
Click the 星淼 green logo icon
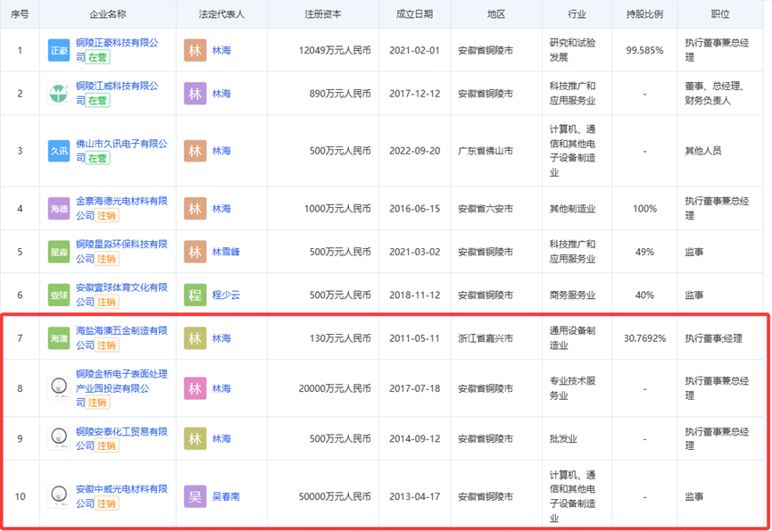(x=59, y=252)
